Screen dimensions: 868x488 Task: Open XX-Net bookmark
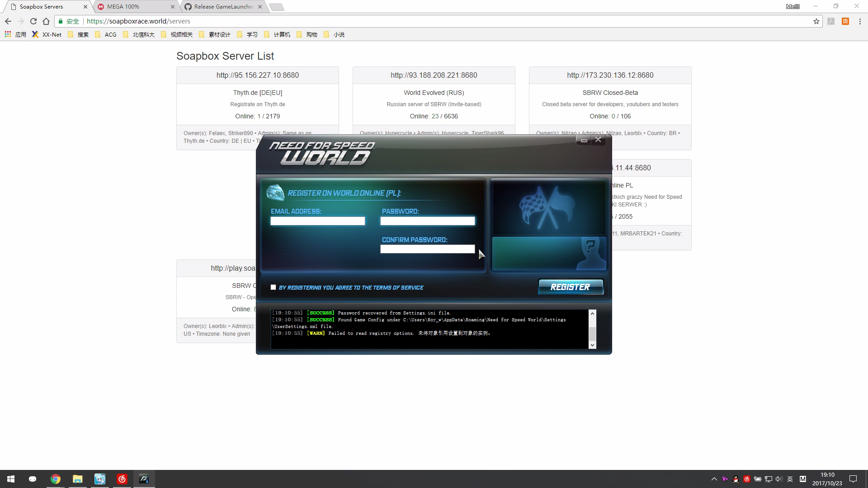pos(47,34)
